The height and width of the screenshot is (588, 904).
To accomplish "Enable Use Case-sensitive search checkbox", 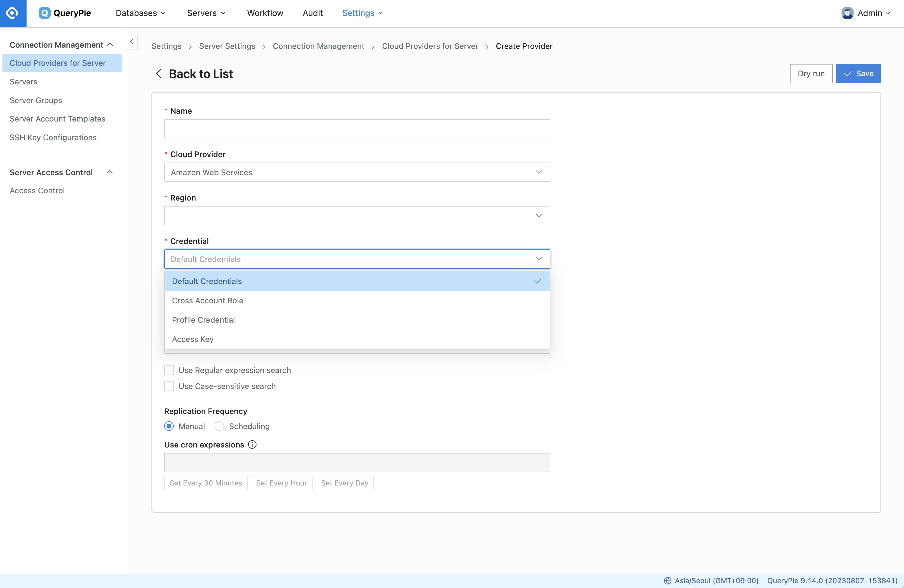I will point(169,386).
